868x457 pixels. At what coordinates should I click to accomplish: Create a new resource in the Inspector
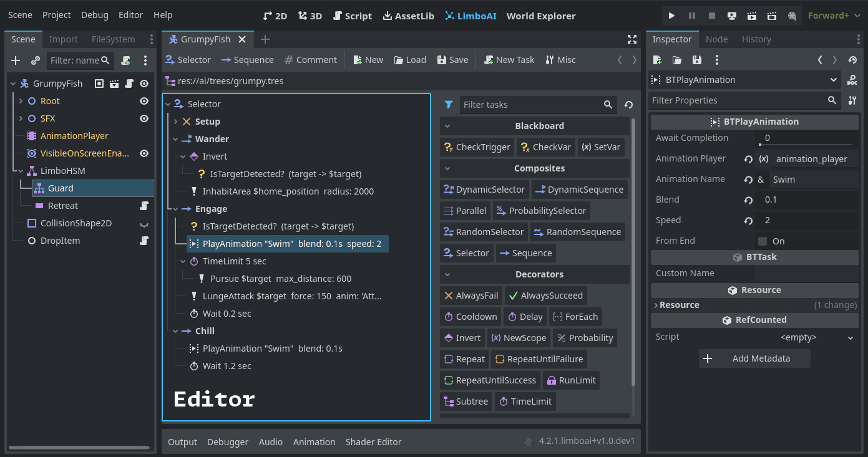[656, 59]
